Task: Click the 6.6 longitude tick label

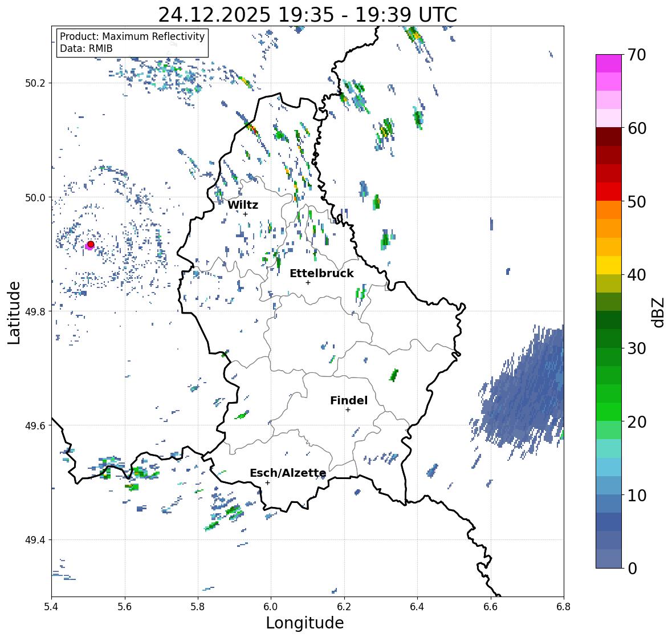Action: [490, 607]
